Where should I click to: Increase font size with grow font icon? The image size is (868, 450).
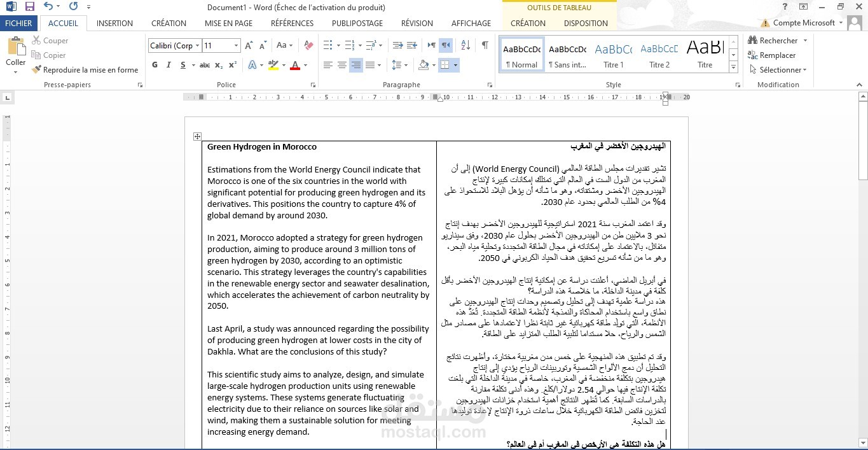(249, 46)
